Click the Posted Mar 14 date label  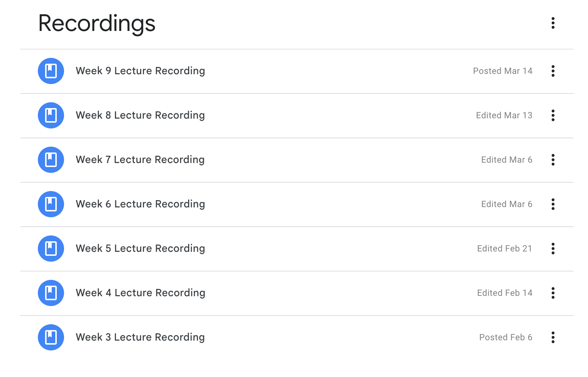pos(502,71)
